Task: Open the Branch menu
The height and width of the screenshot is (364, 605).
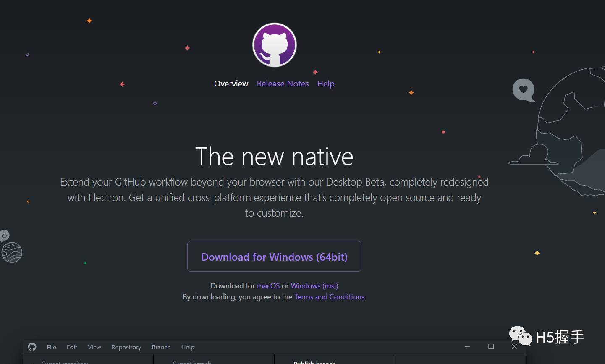Action: pos(161,347)
